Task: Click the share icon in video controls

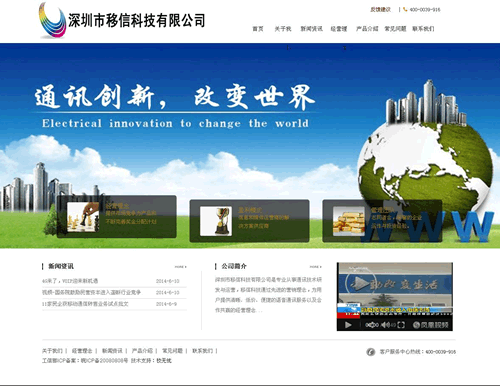Action: pyautogui.click(x=372, y=325)
